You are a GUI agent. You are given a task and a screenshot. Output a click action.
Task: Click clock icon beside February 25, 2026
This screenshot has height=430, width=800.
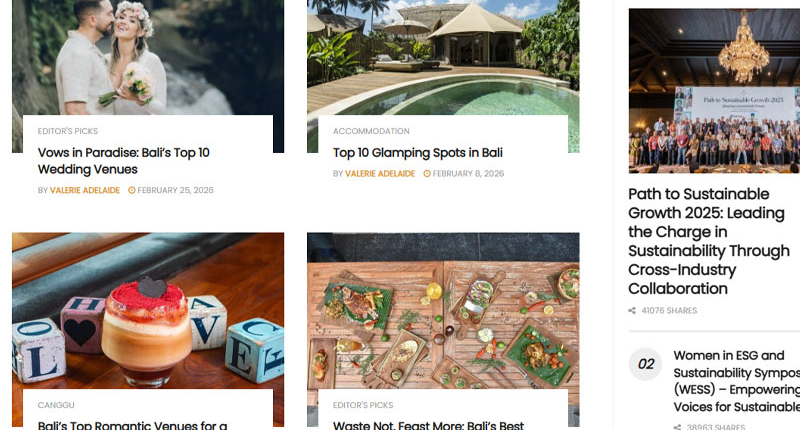(x=132, y=190)
